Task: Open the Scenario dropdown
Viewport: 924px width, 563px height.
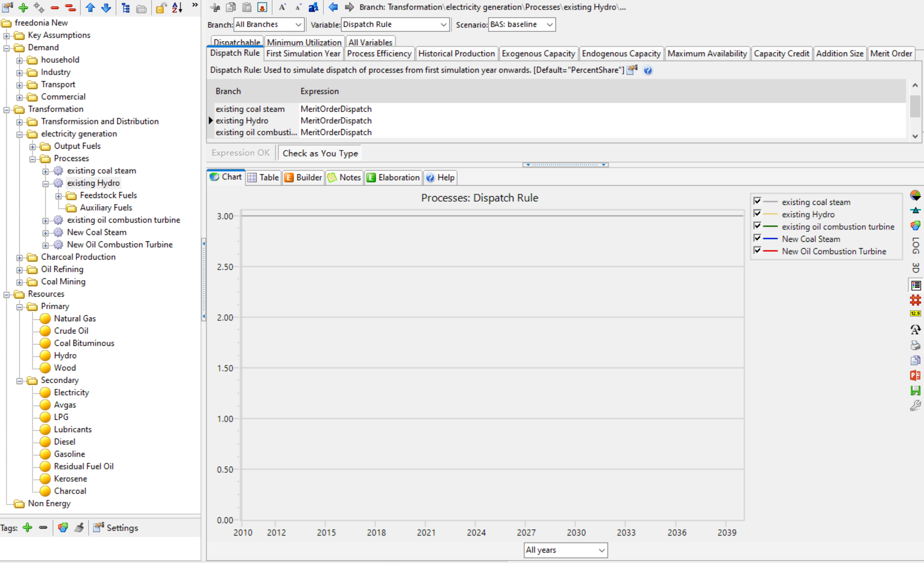Action: tap(522, 25)
